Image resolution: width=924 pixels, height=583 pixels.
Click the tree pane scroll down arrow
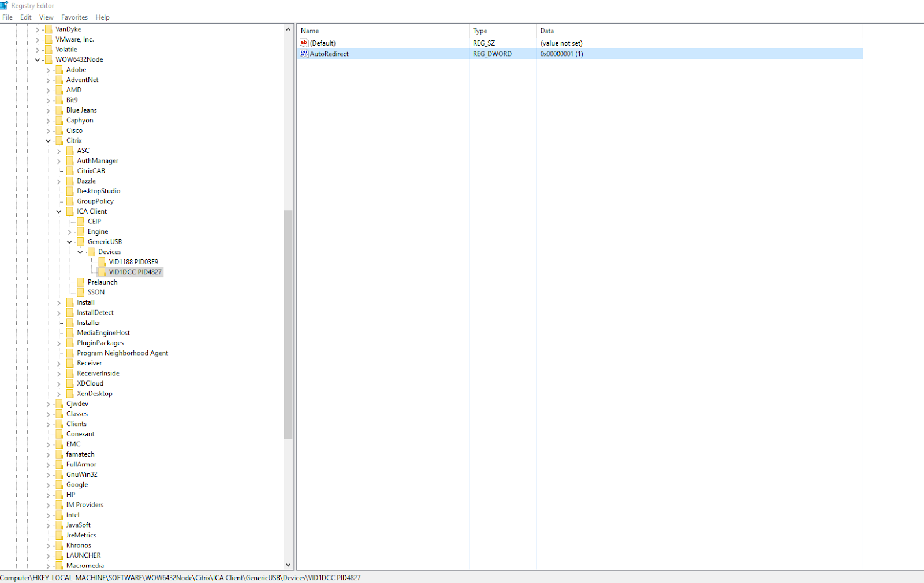pos(288,565)
